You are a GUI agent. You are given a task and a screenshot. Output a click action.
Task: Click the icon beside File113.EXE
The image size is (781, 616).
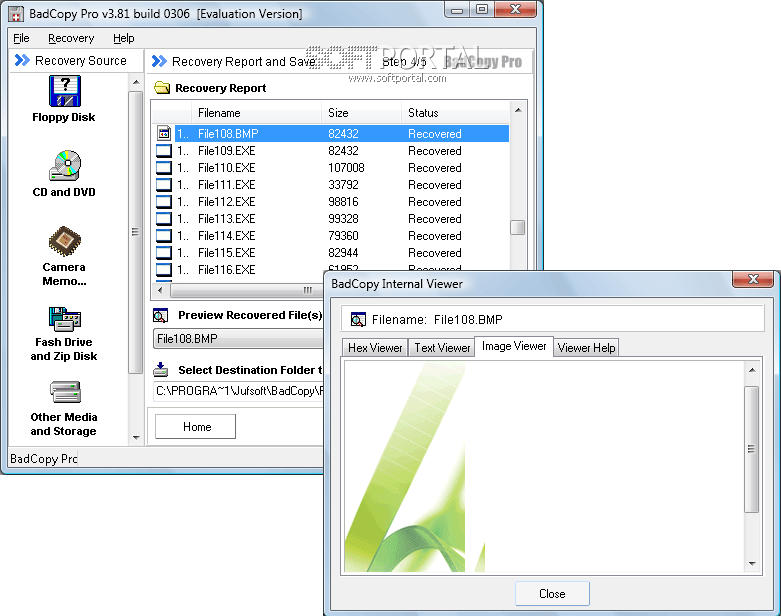tap(164, 218)
